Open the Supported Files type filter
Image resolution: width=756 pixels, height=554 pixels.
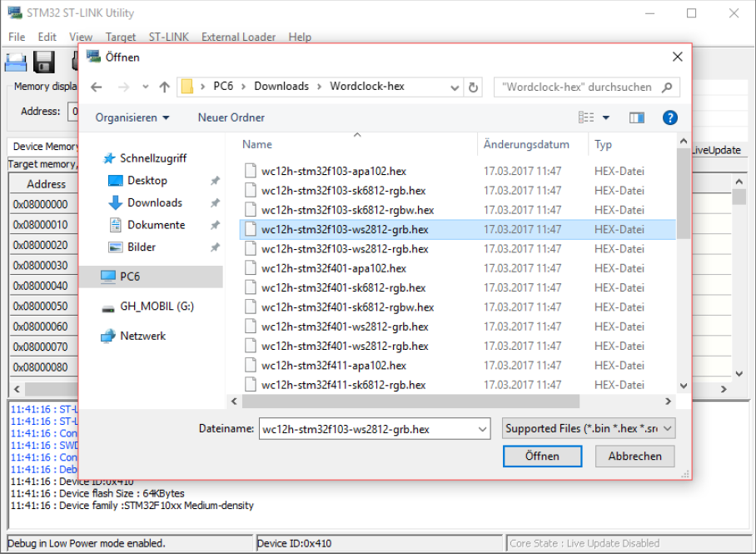pyautogui.click(x=588, y=428)
